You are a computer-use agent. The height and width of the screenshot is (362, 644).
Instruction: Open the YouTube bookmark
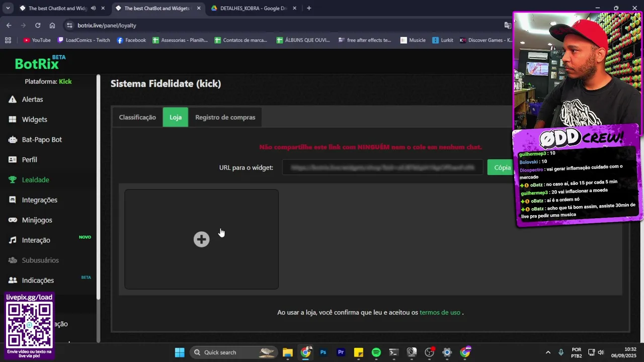coord(37,40)
